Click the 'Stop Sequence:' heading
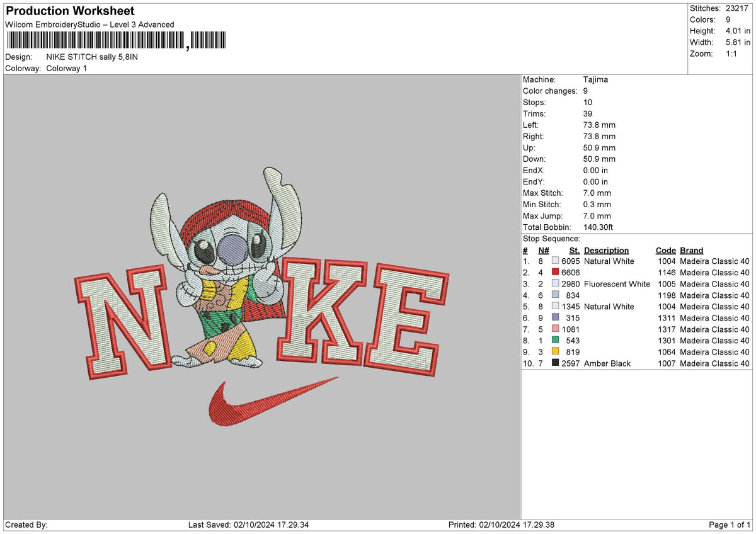Image resolution: width=756 pixels, height=534 pixels. 551,239
